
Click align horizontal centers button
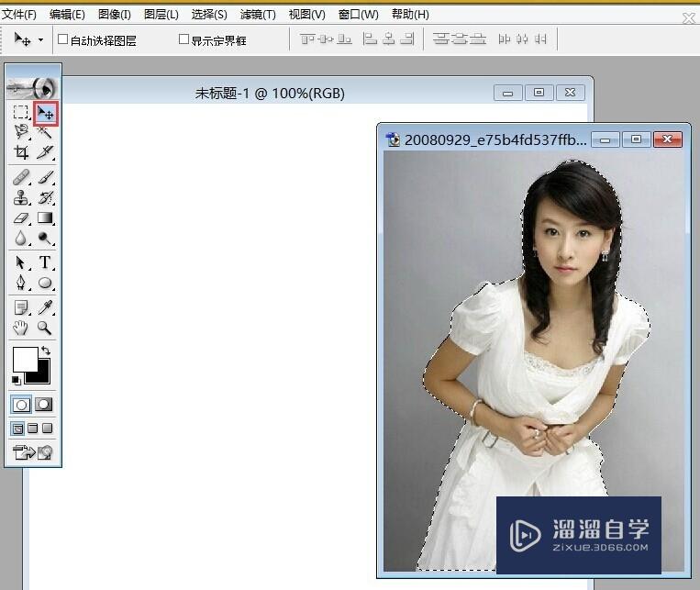(388, 39)
